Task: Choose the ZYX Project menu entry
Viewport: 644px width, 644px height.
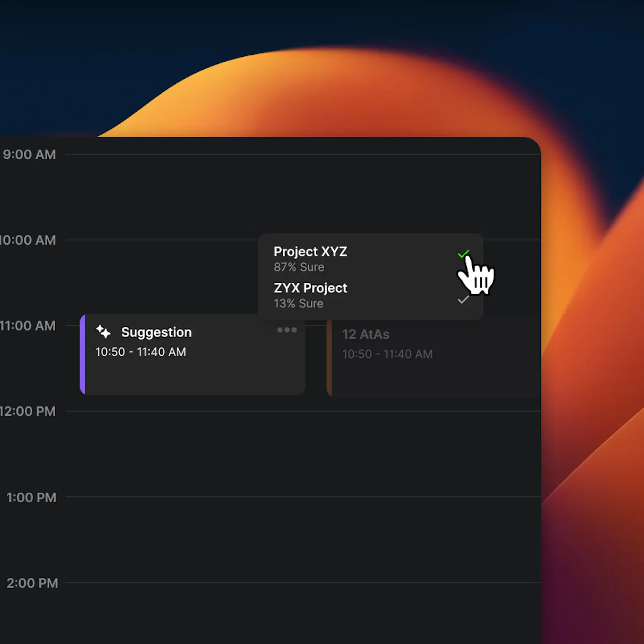Action: [x=370, y=295]
